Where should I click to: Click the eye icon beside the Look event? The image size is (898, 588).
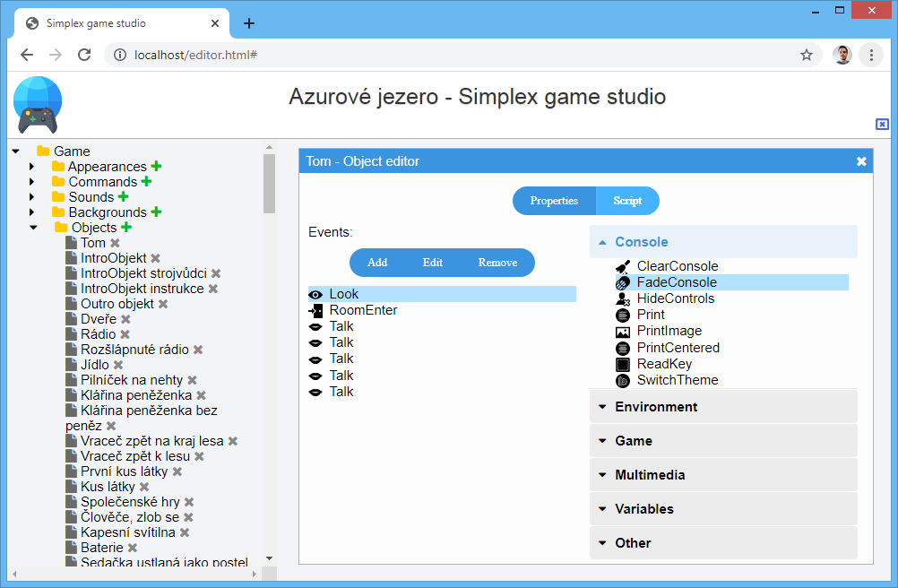tap(315, 293)
